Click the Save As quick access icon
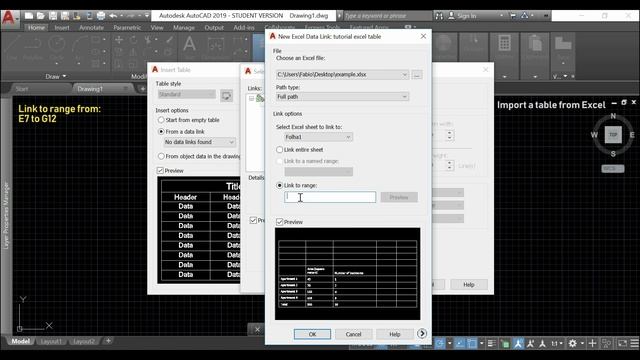This screenshot has height=360, width=640. (x=65, y=16)
